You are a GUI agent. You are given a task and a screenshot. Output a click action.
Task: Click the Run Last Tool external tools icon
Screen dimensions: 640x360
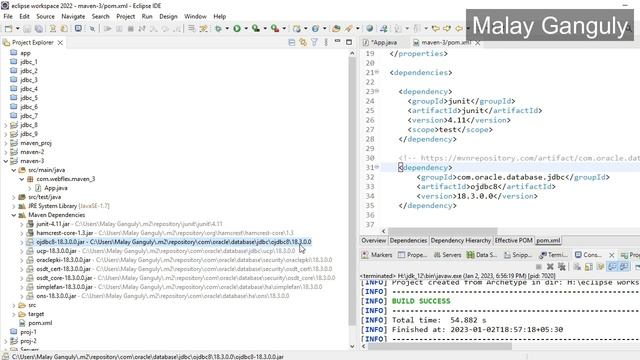pyautogui.click(x=275, y=29)
